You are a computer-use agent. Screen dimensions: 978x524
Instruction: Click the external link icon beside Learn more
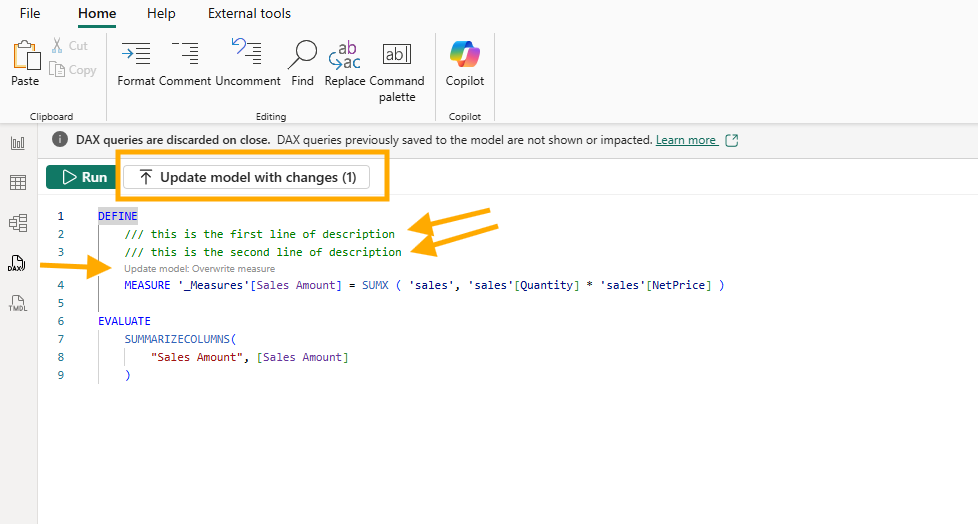(732, 140)
